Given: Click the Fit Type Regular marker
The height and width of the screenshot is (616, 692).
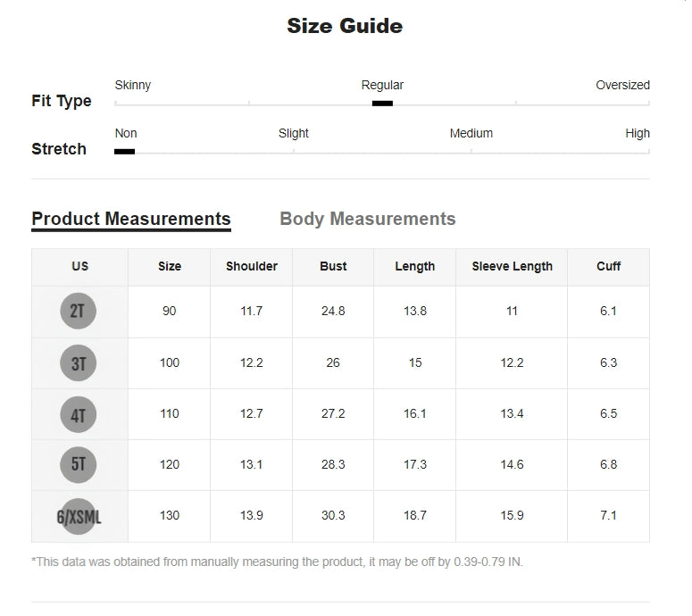Looking at the screenshot, I should [382, 104].
